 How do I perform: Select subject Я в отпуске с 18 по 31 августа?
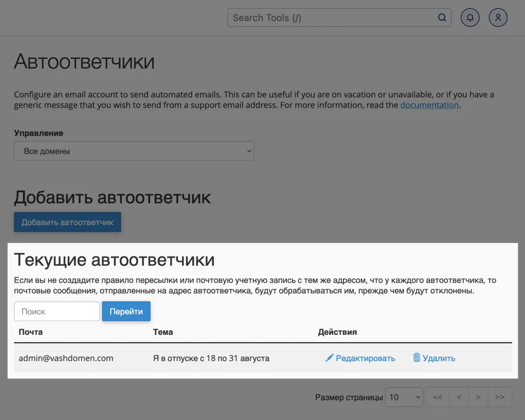211,358
